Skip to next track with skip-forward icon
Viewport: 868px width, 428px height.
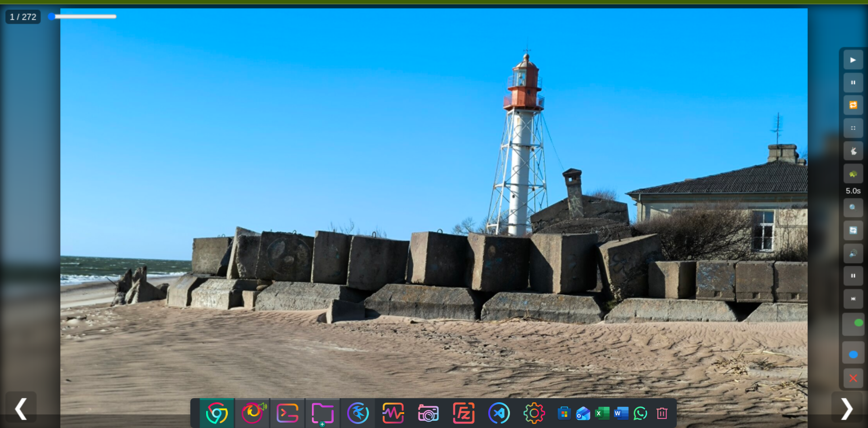pos(853,299)
